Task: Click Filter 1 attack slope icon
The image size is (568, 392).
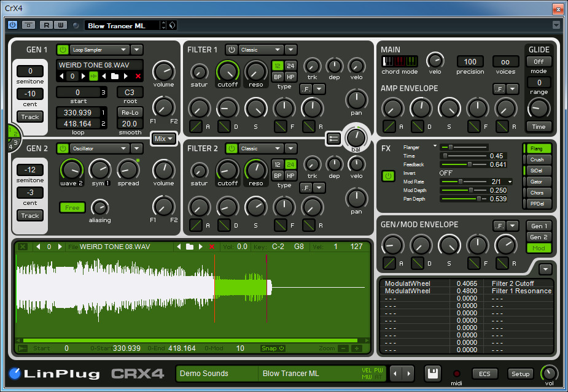Action: coord(196,126)
